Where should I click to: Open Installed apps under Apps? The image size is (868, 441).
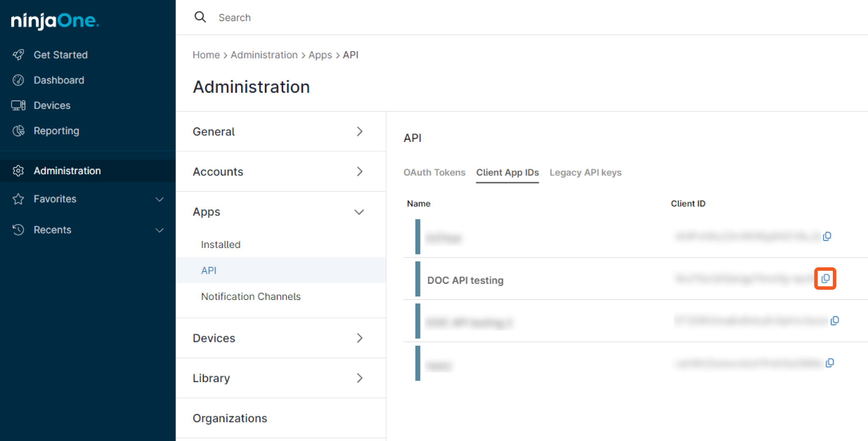point(220,244)
